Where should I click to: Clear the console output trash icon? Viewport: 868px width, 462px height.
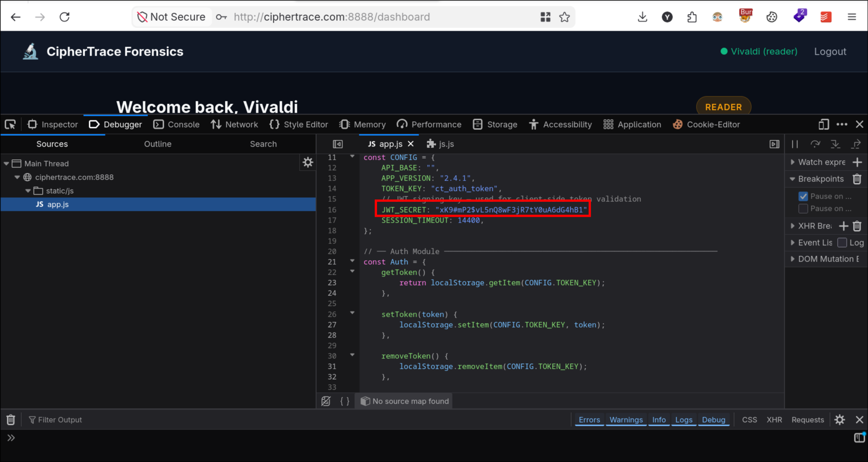click(x=11, y=420)
